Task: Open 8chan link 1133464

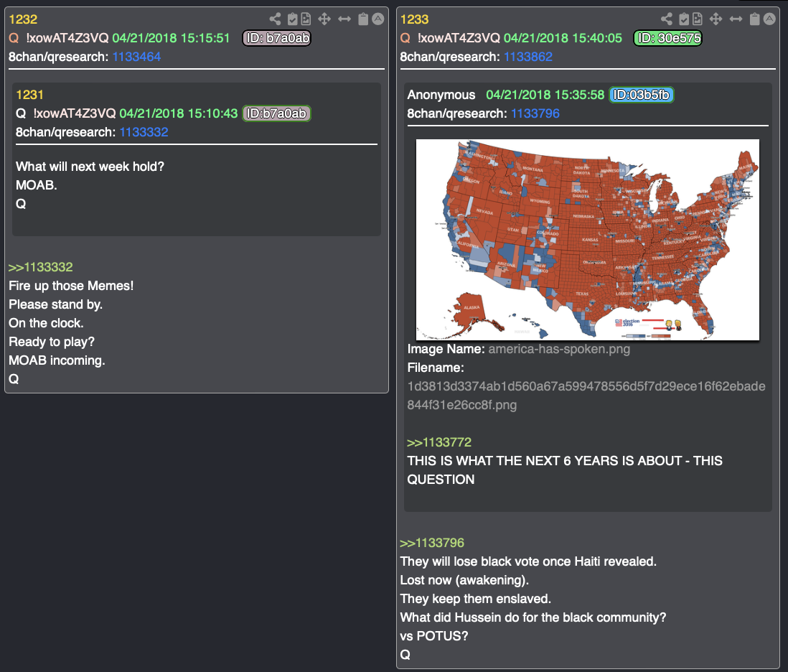Action: tap(136, 57)
